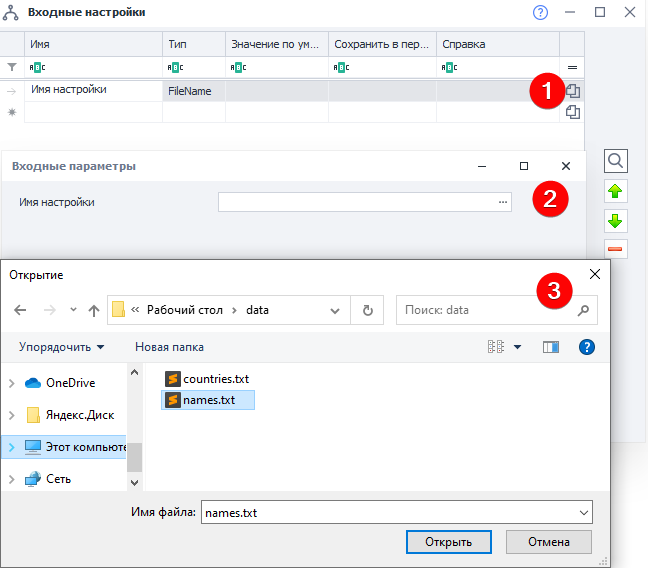Move setting down with green down arrow
This screenshot has width=648, height=568.
[x=616, y=220]
